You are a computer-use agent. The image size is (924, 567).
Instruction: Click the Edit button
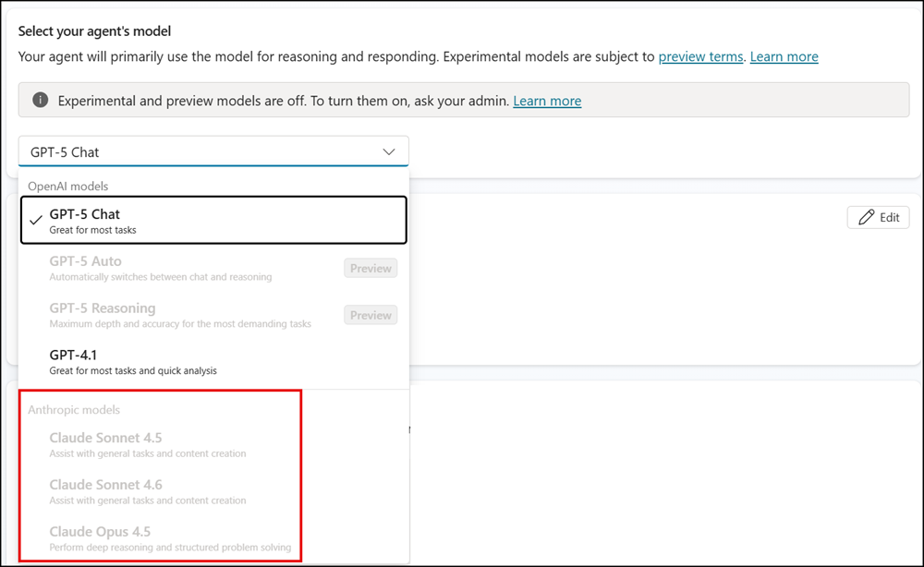(878, 217)
